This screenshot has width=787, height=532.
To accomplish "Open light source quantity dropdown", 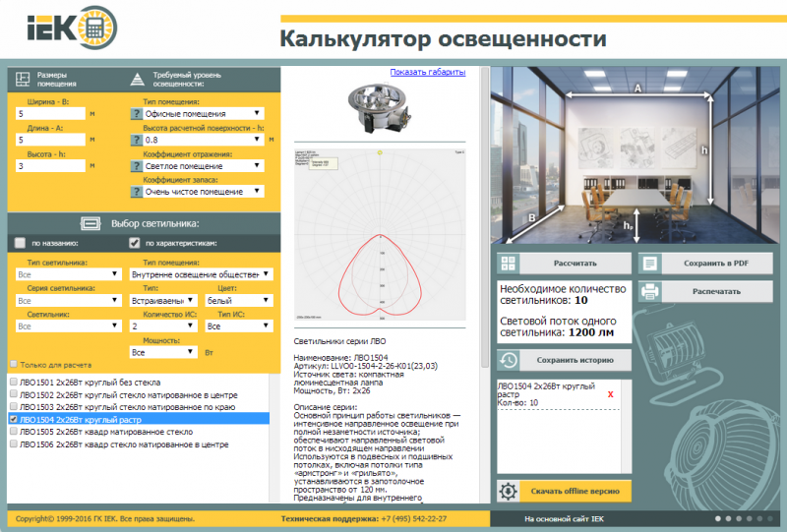I will pos(162,326).
